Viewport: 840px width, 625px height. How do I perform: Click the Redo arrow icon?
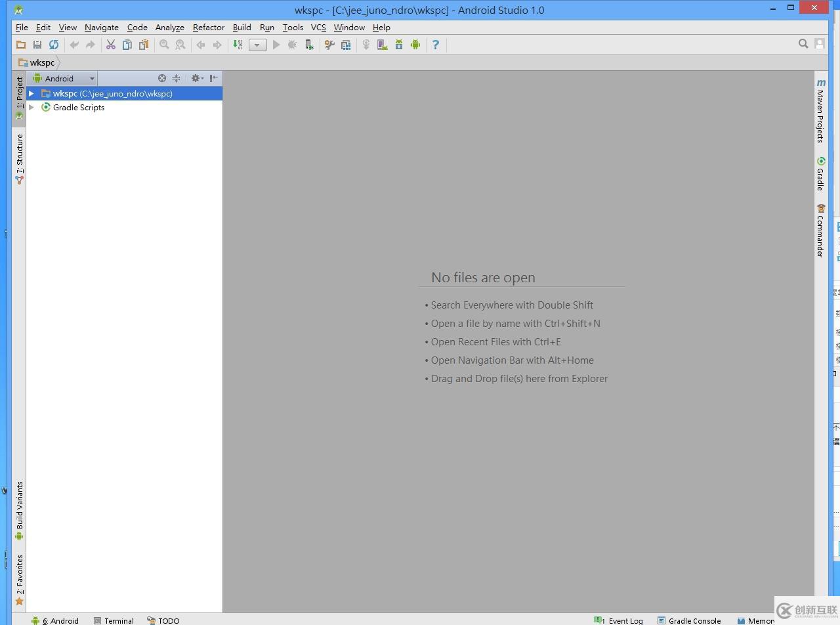tap(91, 45)
